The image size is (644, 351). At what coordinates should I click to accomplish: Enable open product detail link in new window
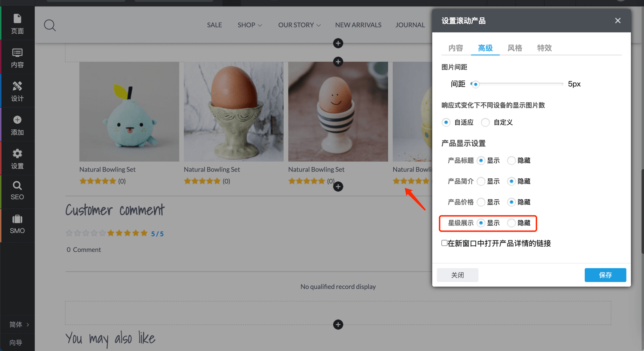click(444, 243)
